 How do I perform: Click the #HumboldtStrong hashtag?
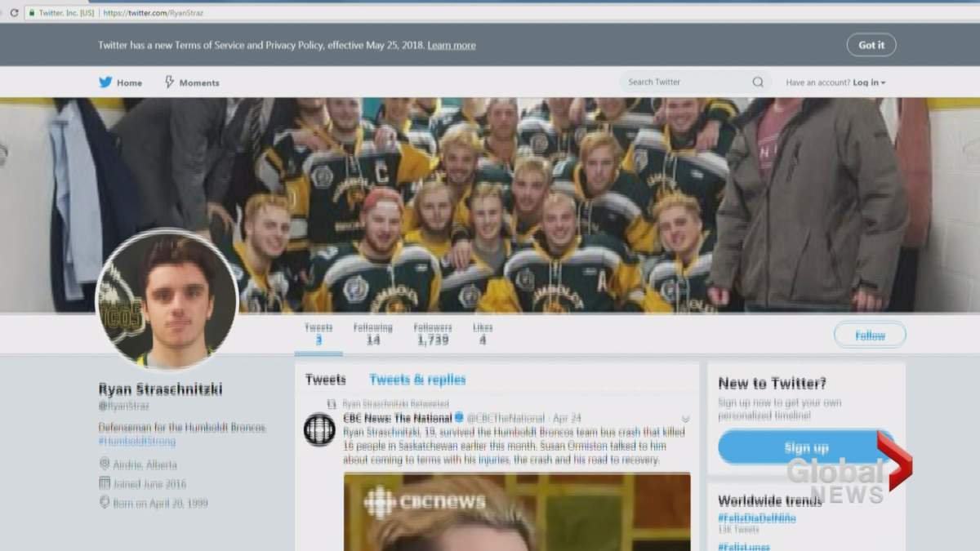click(x=137, y=442)
